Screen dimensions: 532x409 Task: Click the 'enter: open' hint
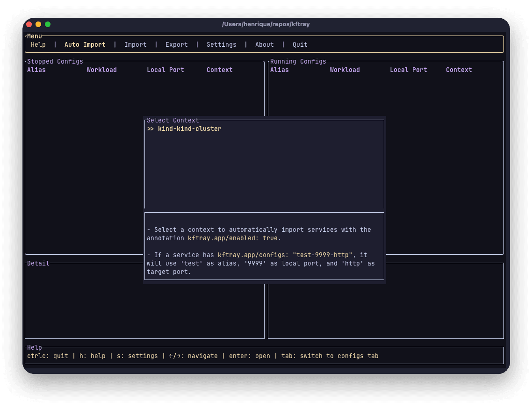coord(249,356)
